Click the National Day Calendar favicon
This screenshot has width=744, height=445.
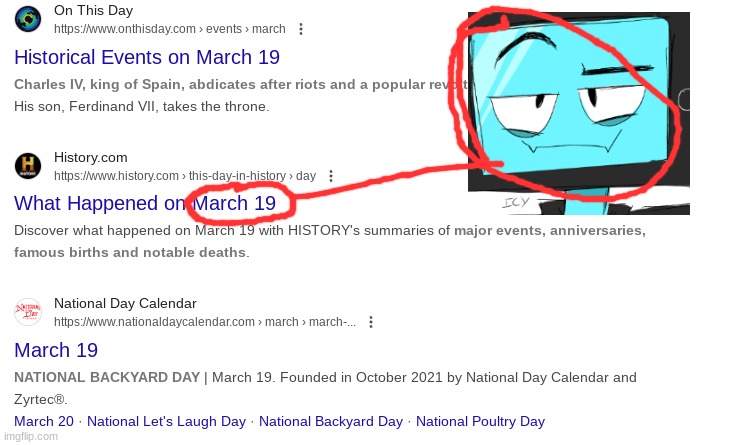pos(28,312)
